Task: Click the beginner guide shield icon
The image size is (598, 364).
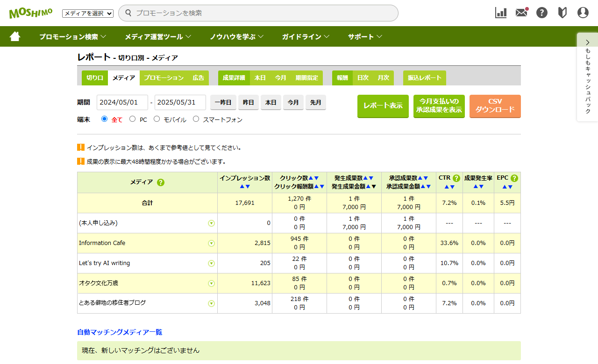Action: 562,13
